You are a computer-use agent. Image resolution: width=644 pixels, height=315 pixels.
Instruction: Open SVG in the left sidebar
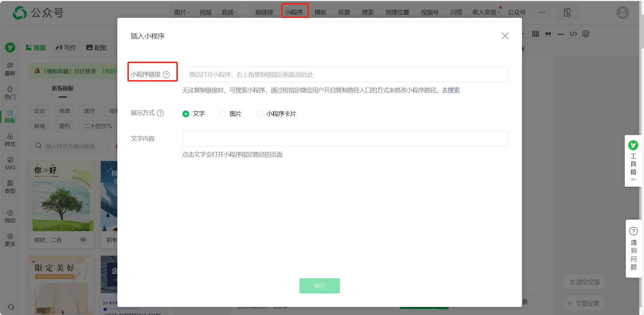(x=10, y=163)
